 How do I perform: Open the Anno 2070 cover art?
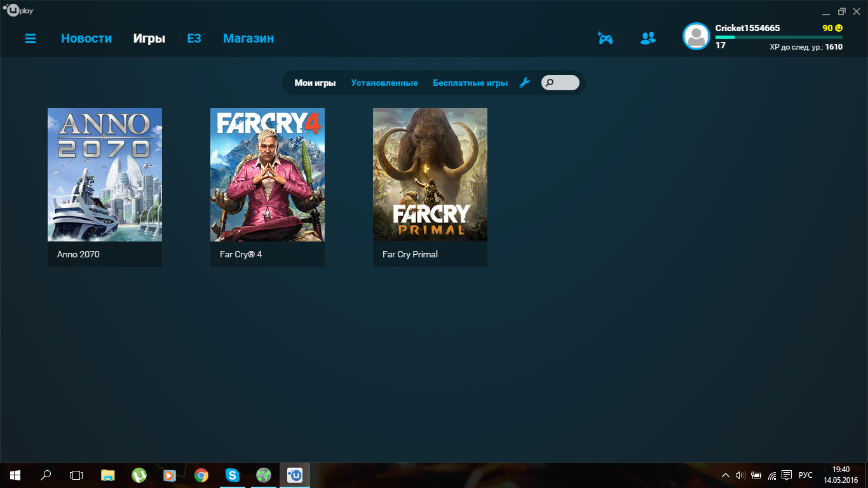[105, 175]
